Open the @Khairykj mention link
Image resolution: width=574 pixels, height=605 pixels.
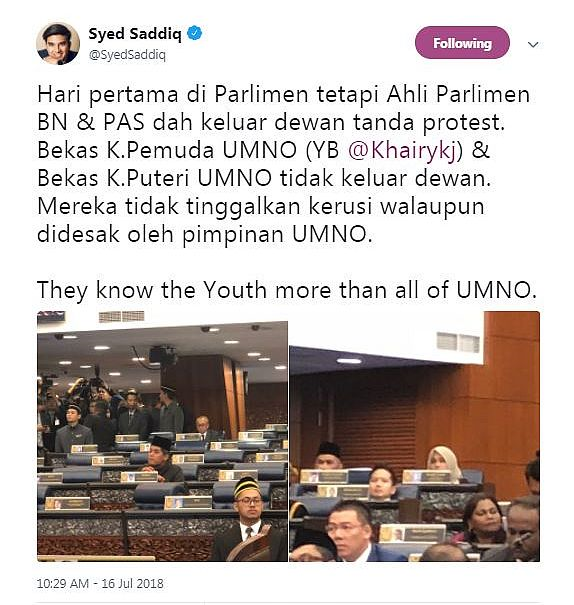(405, 150)
